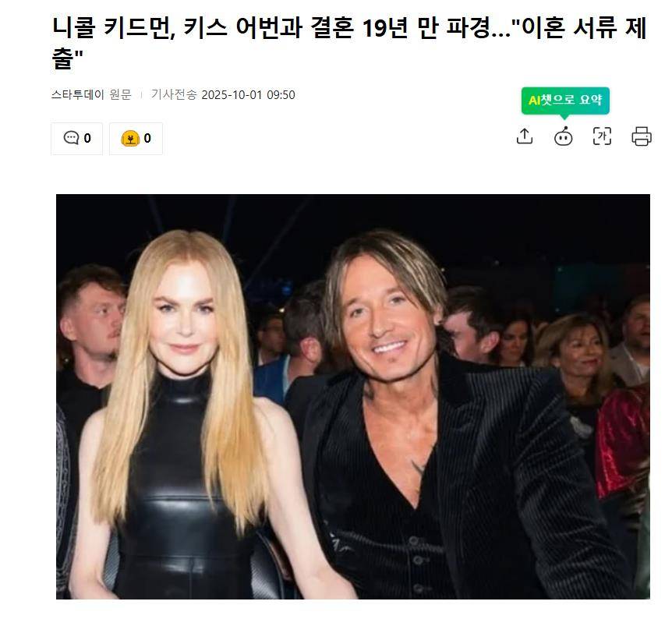672x619 pixels.
Task: Open the '원문' original article link
Action: tap(120, 94)
